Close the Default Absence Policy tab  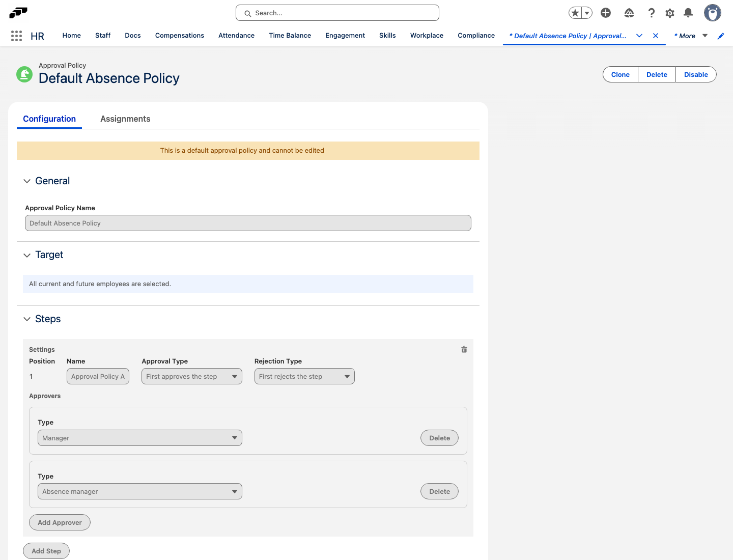(x=656, y=36)
